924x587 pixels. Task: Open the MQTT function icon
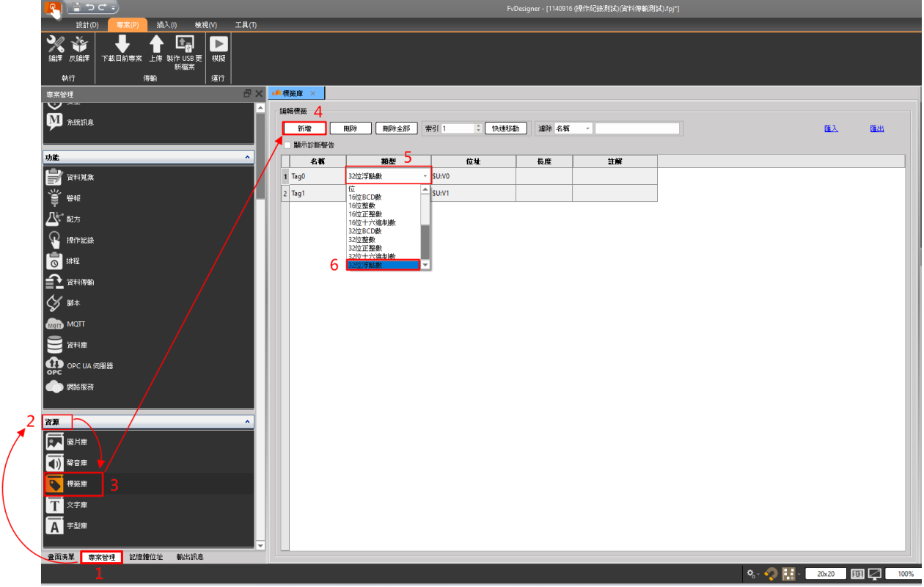(x=55, y=324)
